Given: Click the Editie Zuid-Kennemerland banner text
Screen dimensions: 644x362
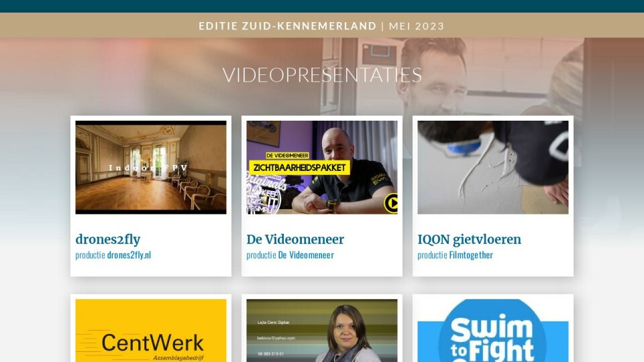Looking at the screenshot, I should pyautogui.click(x=288, y=26).
